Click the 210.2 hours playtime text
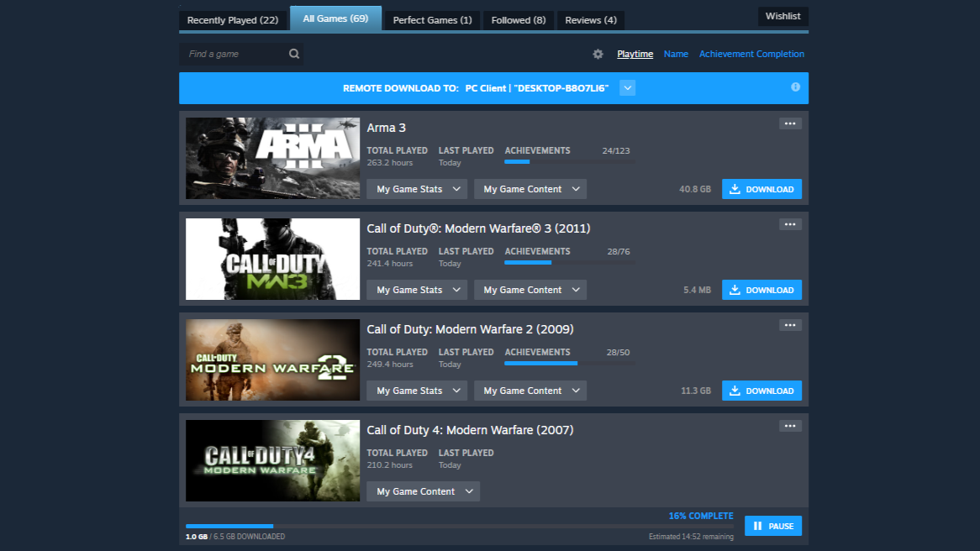This screenshot has height=551, width=980. coord(389,464)
